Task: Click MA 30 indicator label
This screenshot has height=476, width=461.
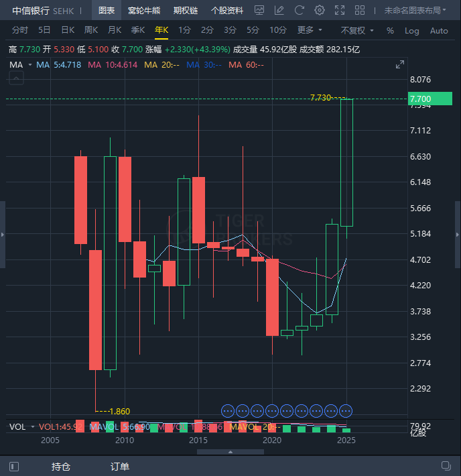Action: pos(204,64)
